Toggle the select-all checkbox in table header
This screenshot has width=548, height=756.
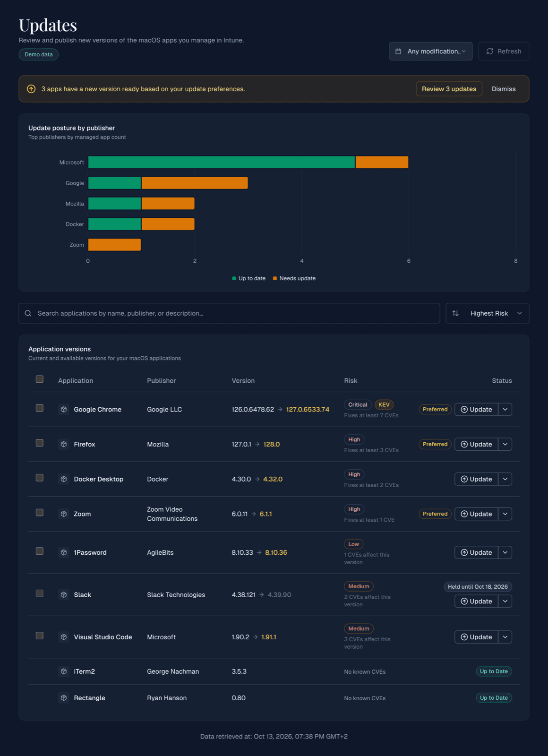click(x=40, y=379)
